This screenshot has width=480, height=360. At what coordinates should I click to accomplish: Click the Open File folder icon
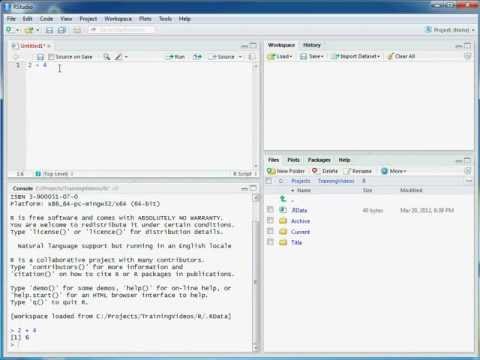29,30
